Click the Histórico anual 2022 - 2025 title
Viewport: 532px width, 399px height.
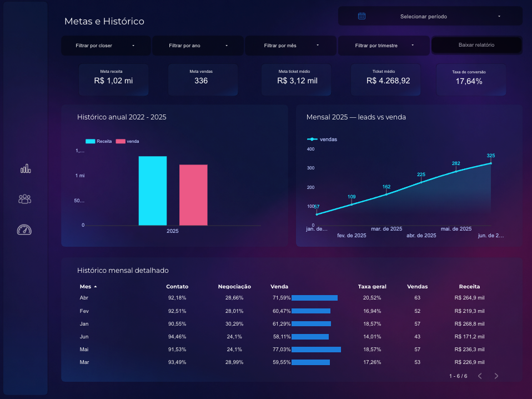122,117
